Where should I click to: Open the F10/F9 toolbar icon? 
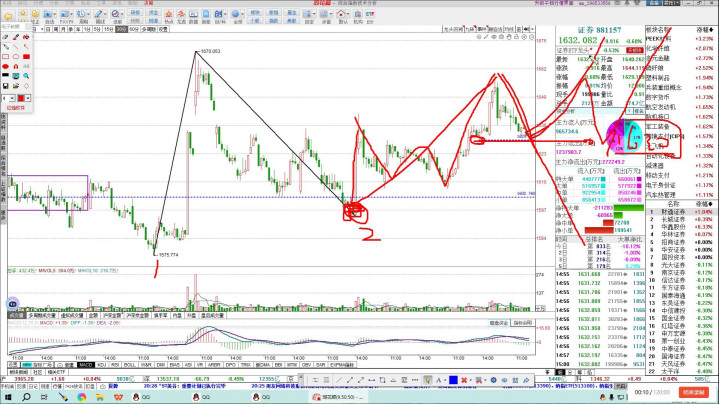pos(65,15)
